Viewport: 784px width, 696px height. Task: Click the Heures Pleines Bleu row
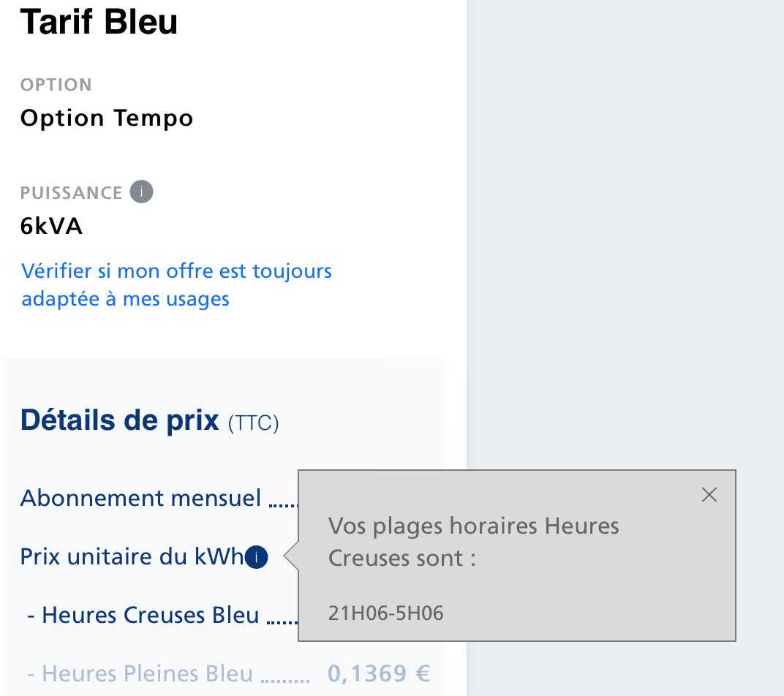point(228,673)
